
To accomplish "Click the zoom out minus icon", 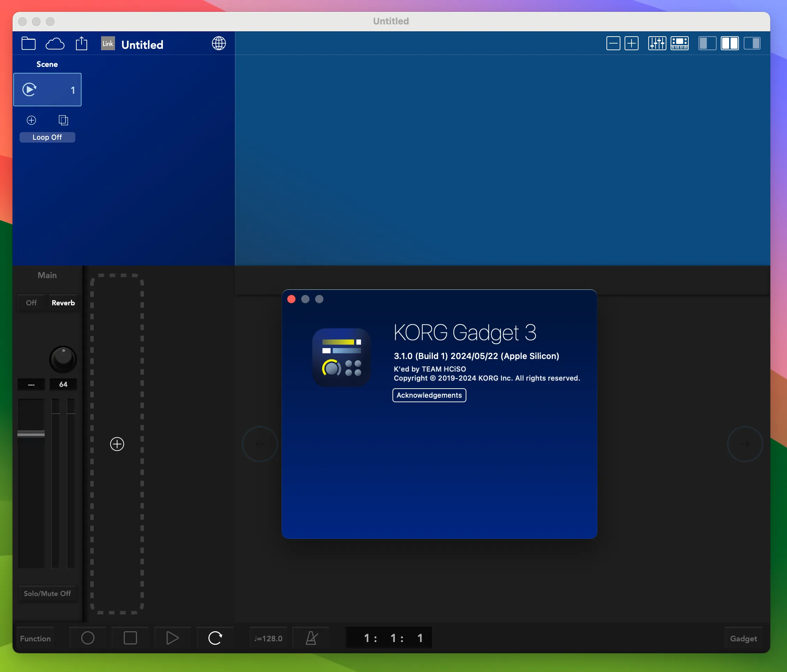I will point(613,43).
